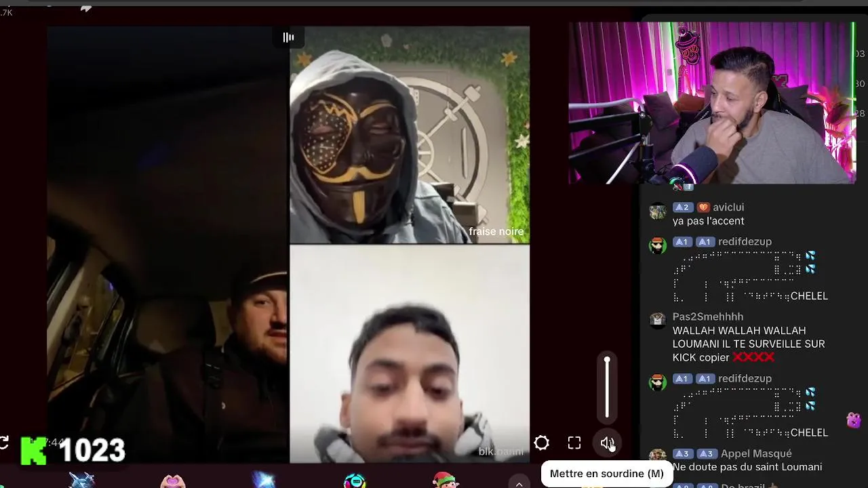Select the Christmas elf gift
Viewport: 868px width, 488px height.
click(x=445, y=479)
